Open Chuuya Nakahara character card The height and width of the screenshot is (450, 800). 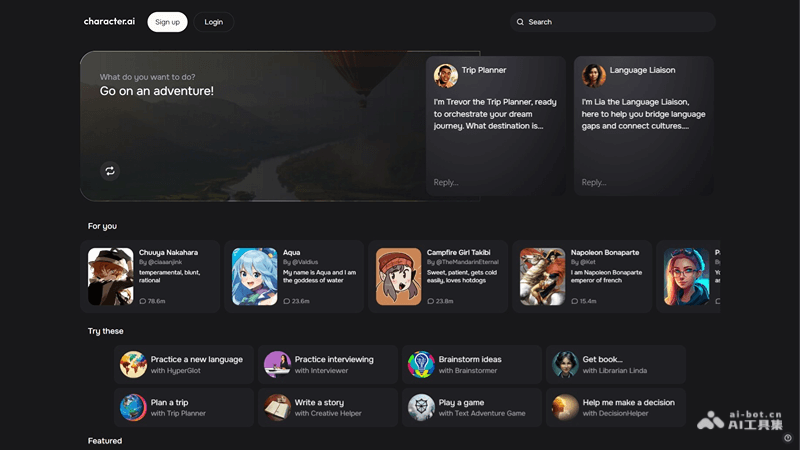point(150,277)
